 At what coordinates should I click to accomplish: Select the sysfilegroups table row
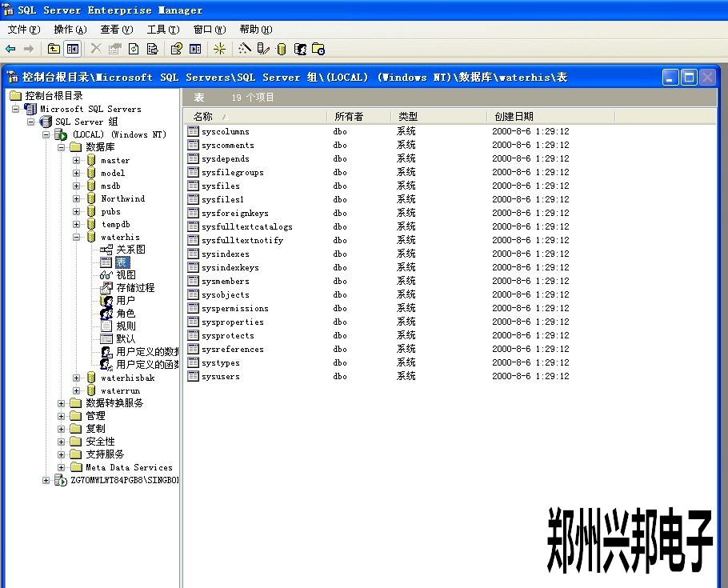(x=233, y=173)
